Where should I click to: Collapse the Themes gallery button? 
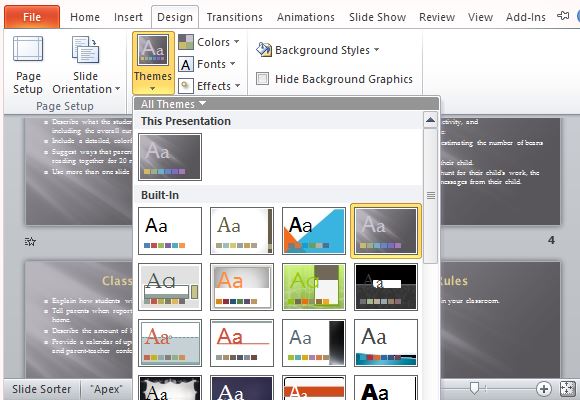[153, 63]
